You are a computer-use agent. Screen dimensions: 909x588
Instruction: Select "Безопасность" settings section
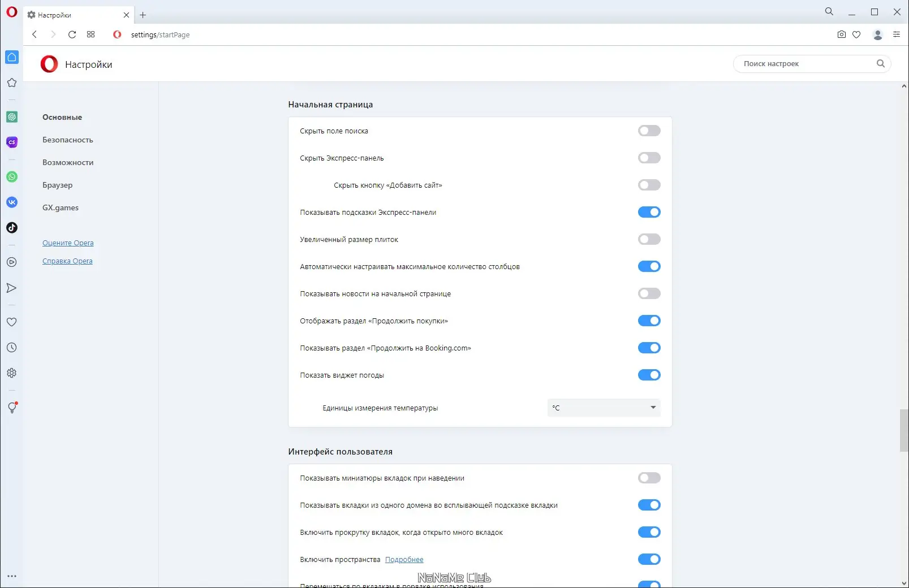point(68,140)
